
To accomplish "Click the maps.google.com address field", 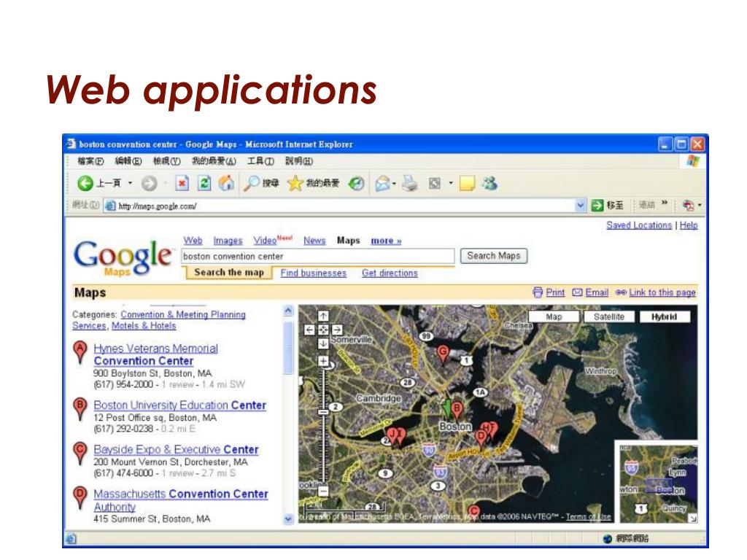I will (x=340, y=206).
